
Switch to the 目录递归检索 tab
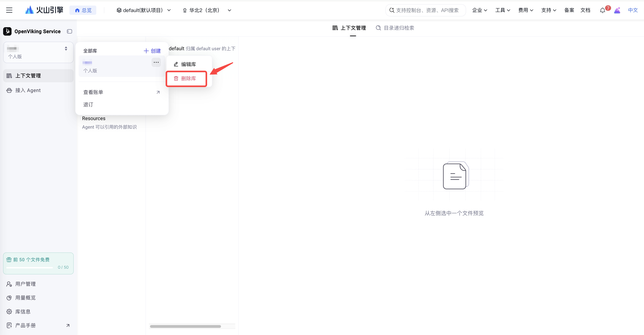[x=395, y=28]
